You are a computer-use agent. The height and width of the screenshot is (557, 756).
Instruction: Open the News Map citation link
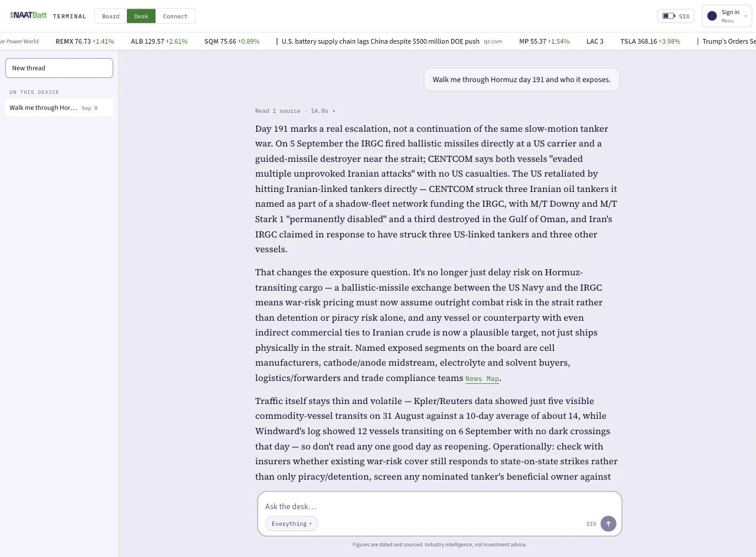point(483,379)
